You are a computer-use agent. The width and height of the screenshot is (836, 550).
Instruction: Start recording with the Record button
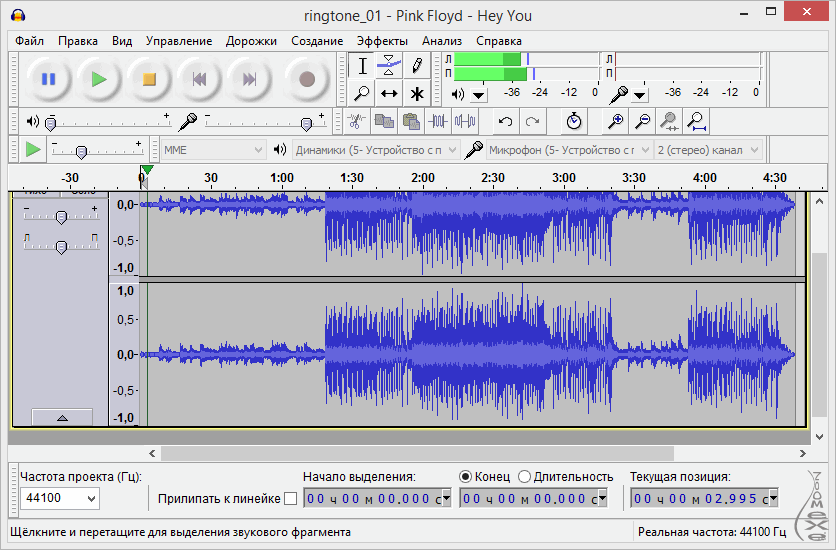[x=307, y=79]
